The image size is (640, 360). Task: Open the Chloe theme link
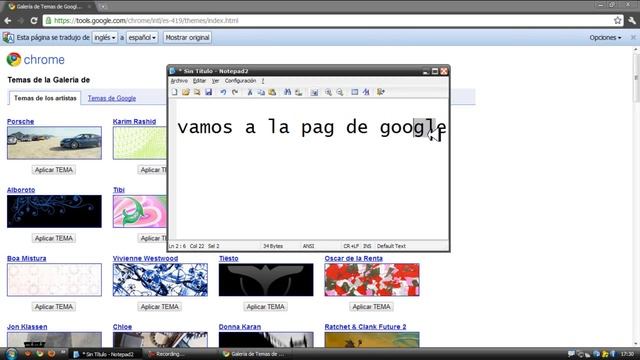click(x=122, y=327)
